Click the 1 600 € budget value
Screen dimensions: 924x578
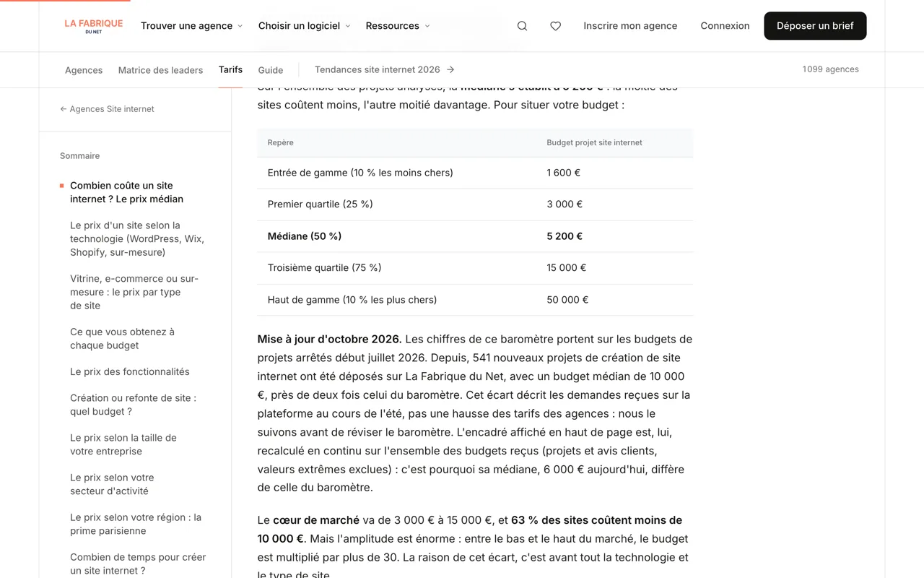564,173
